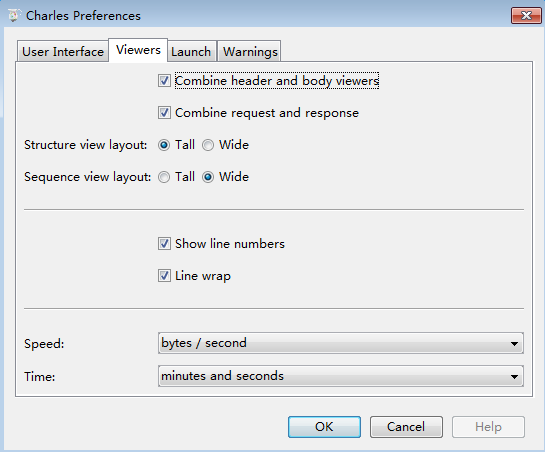Select Tall for Structure view layout
Viewport: 545px width, 452px height.
(164, 145)
